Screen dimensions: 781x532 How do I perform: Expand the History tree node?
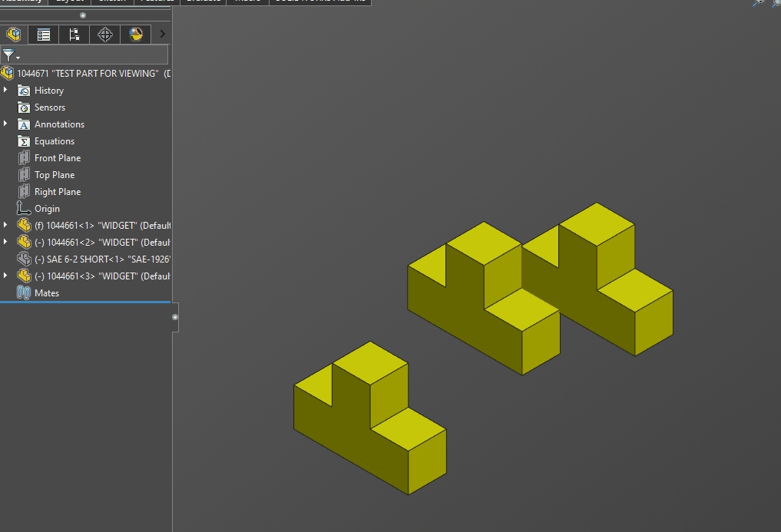tap(5, 91)
